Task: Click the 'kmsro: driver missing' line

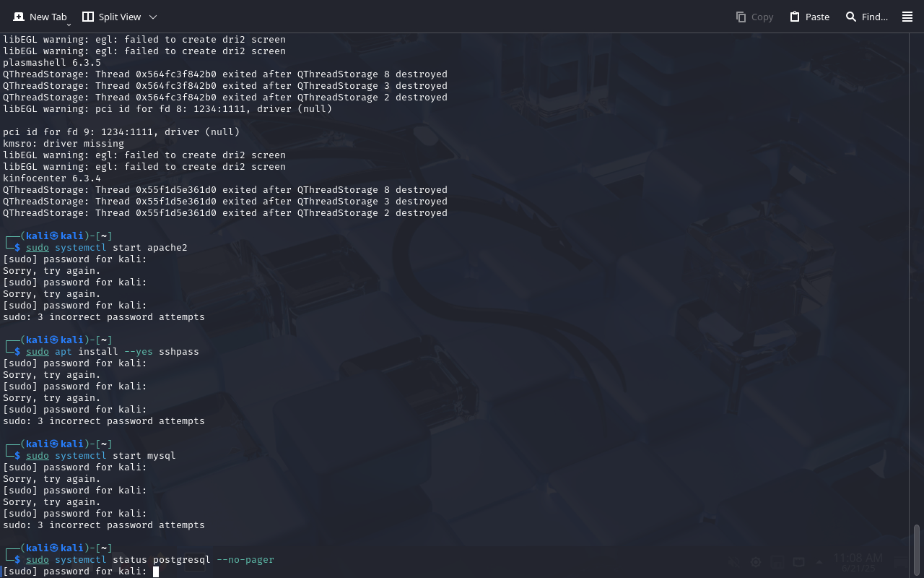Action: (64, 144)
